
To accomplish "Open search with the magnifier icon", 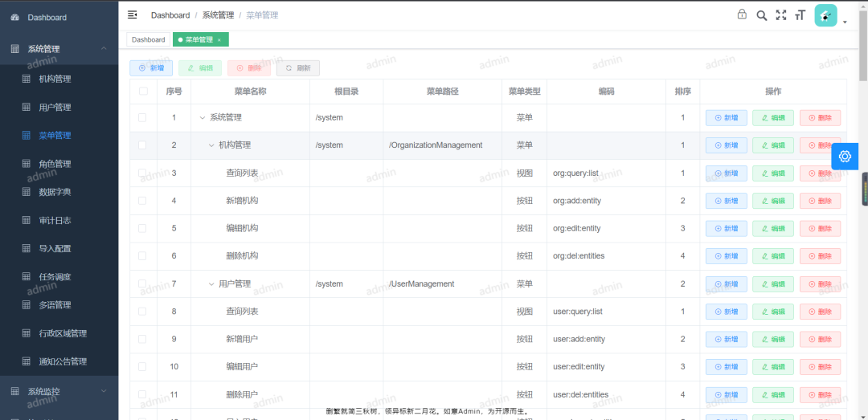I will click(761, 15).
